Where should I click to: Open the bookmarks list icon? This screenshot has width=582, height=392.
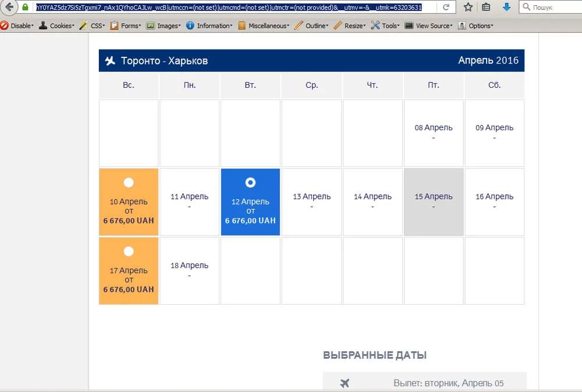[x=486, y=7]
